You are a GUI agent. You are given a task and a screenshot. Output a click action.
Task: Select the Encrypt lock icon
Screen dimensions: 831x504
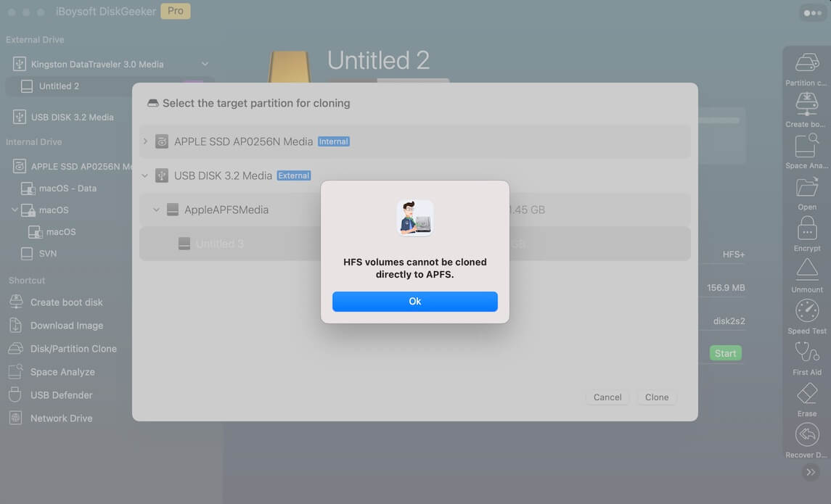pyautogui.click(x=807, y=228)
